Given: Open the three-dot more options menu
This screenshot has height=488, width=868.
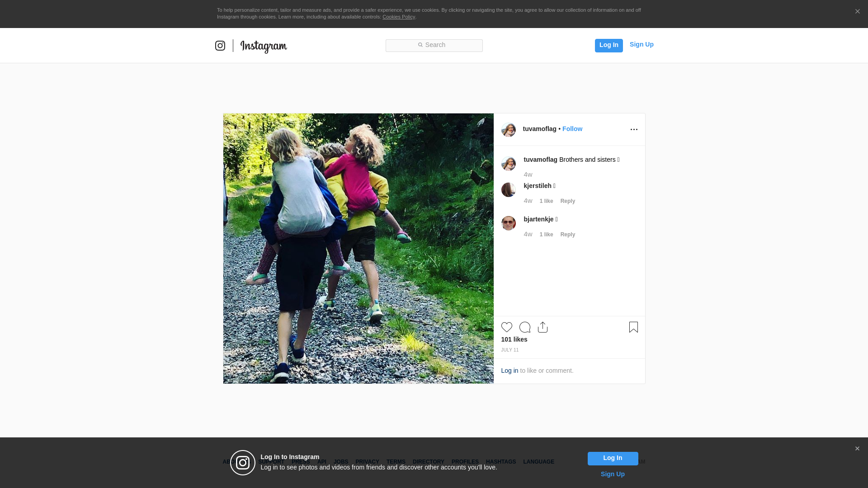Looking at the screenshot, I should [x=634, y=130].
